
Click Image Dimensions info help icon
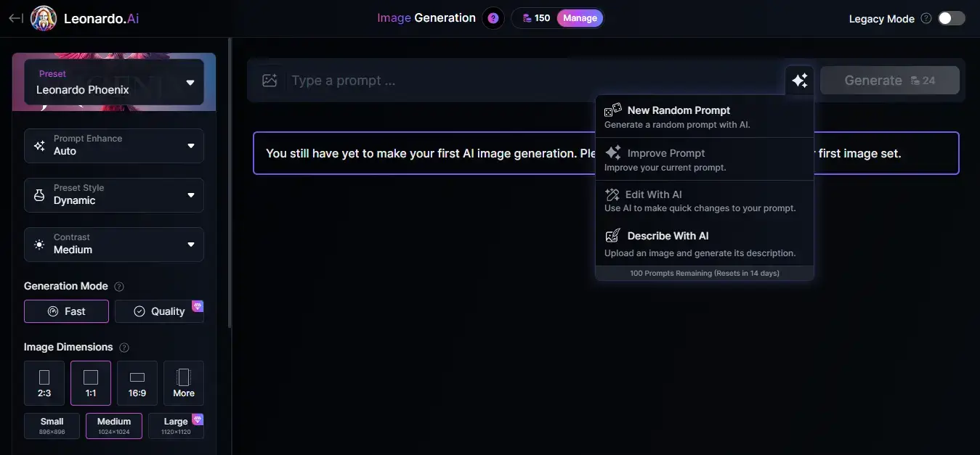[124, 348]
